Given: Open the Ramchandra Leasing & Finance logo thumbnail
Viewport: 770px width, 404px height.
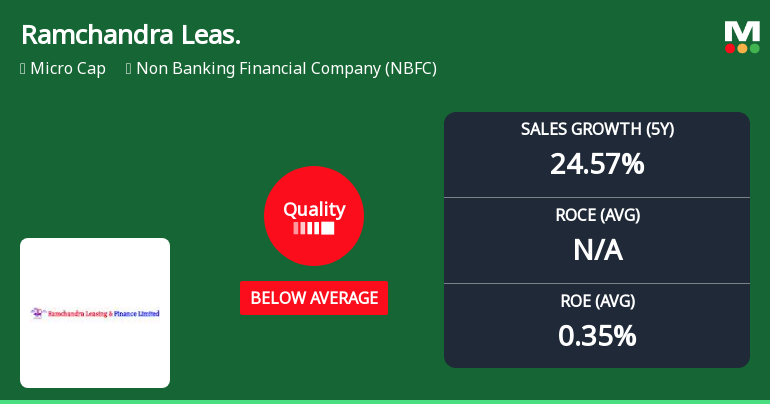Looking at the screenshot, I should point(95,313).
